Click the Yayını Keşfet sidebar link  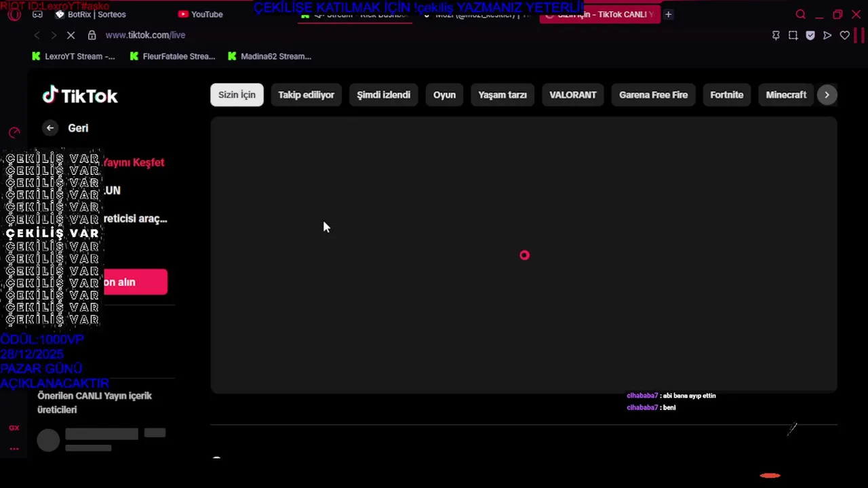[x=134, y=163]
